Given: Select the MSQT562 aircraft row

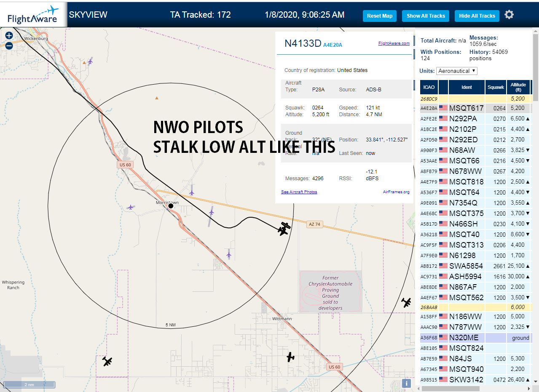Looking at the screenshot, I should (x=476, y=298).
